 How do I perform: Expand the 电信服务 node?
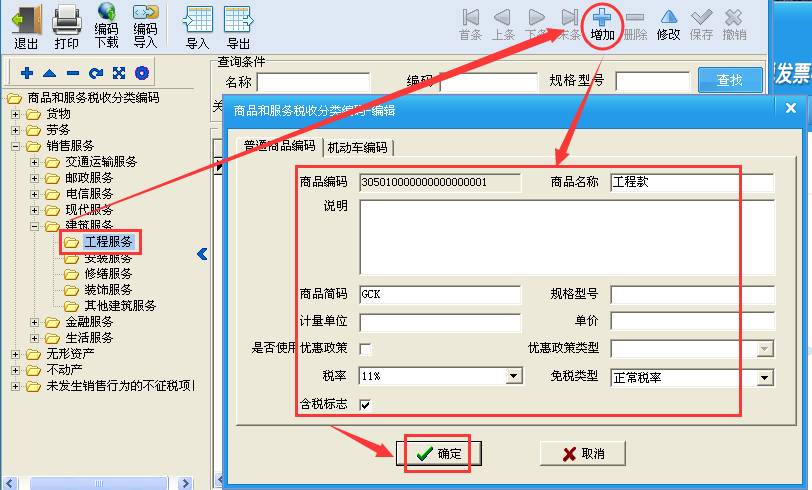[34, 194]
